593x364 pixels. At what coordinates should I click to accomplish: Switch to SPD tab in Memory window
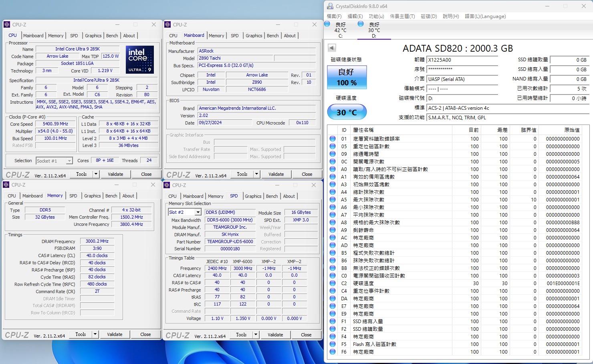[73, 196]
